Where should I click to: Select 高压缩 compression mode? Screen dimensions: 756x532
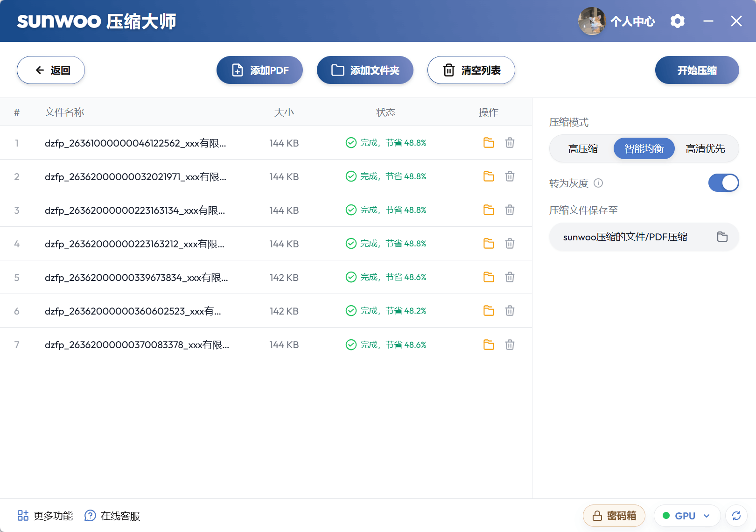point(583,149)
